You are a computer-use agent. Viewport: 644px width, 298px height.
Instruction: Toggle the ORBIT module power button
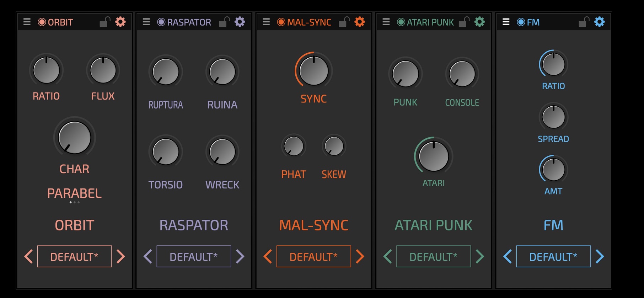[42, 22]
